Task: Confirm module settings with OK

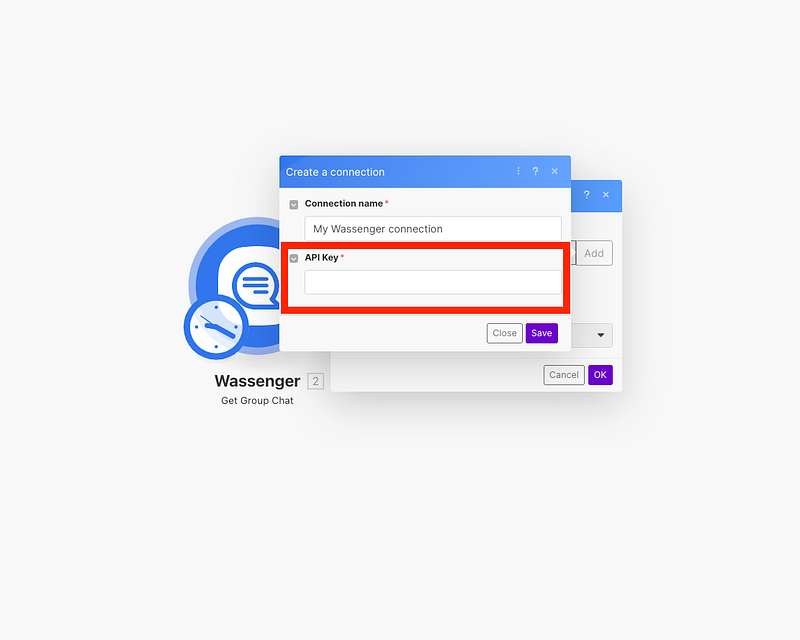Action: pyautogui.click(x=600, y=375)
